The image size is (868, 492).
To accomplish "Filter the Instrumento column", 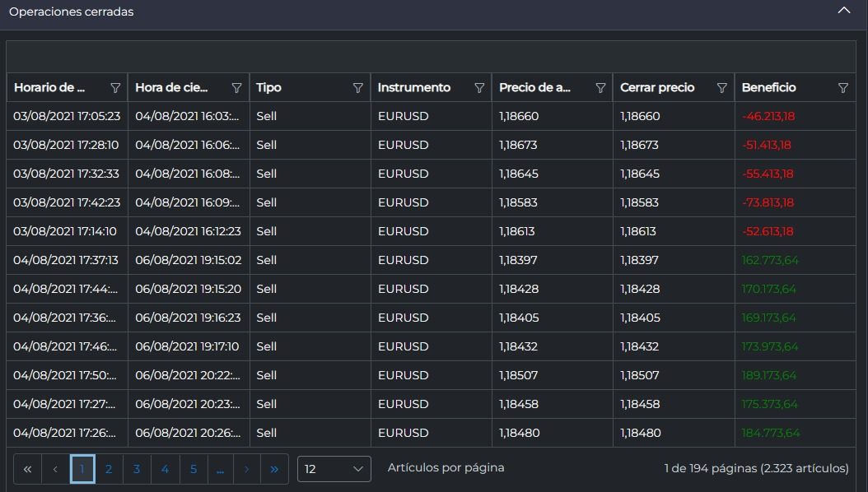I will (x=479, y=88).
